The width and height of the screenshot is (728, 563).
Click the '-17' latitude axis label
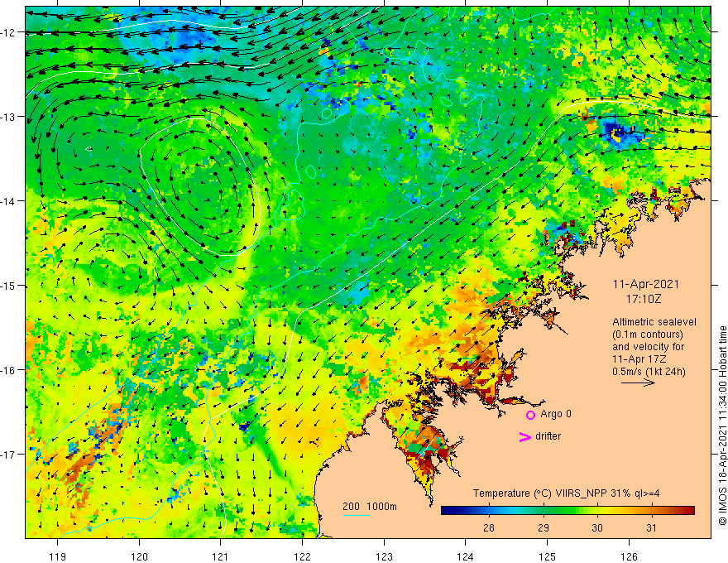point(9,454)
